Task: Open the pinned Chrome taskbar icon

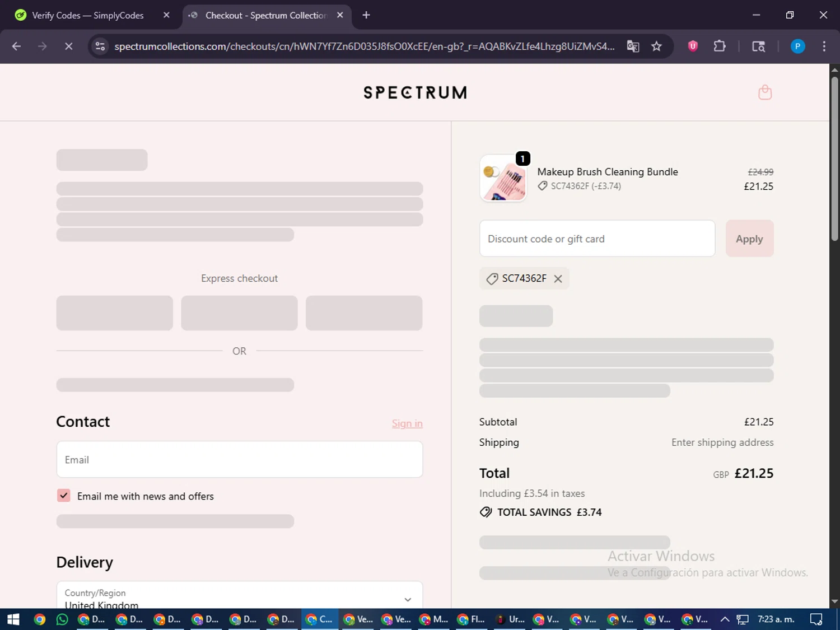Action: tap(39, 619)
